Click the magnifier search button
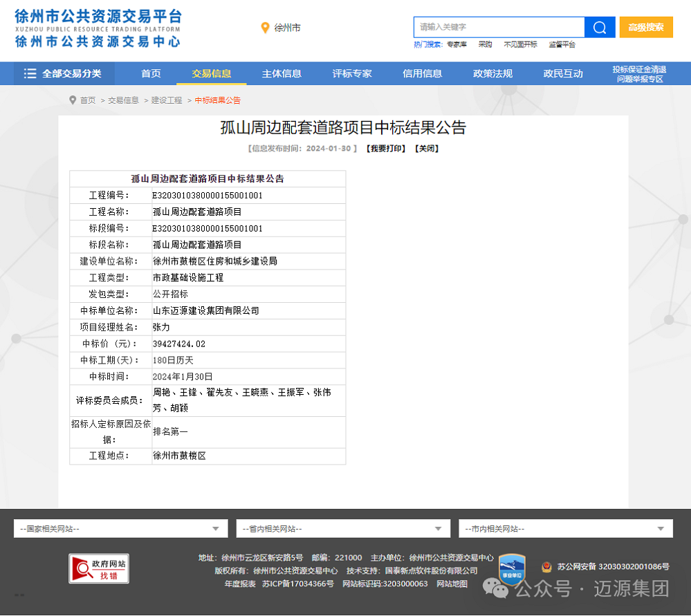The image size is (691, 616). (599, 28)
